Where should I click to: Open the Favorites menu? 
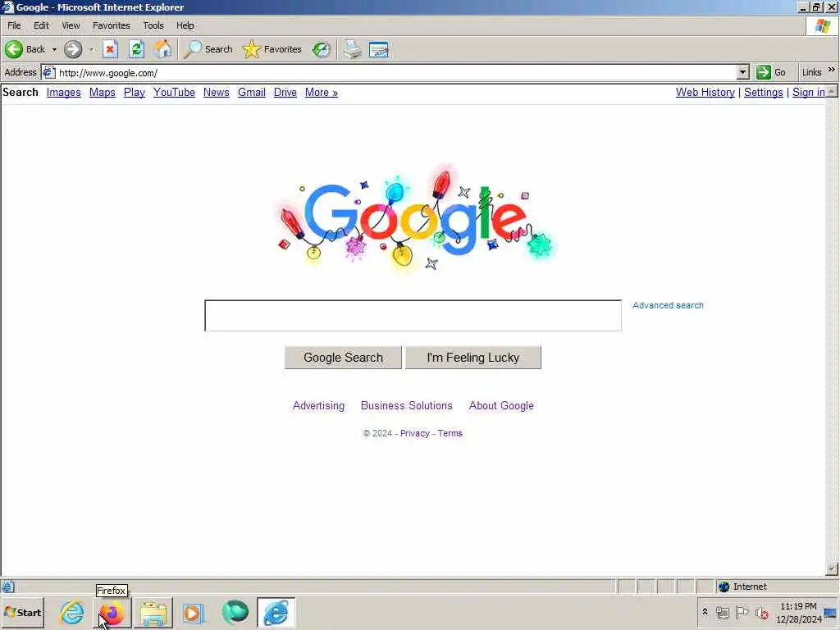pos(112,25)
